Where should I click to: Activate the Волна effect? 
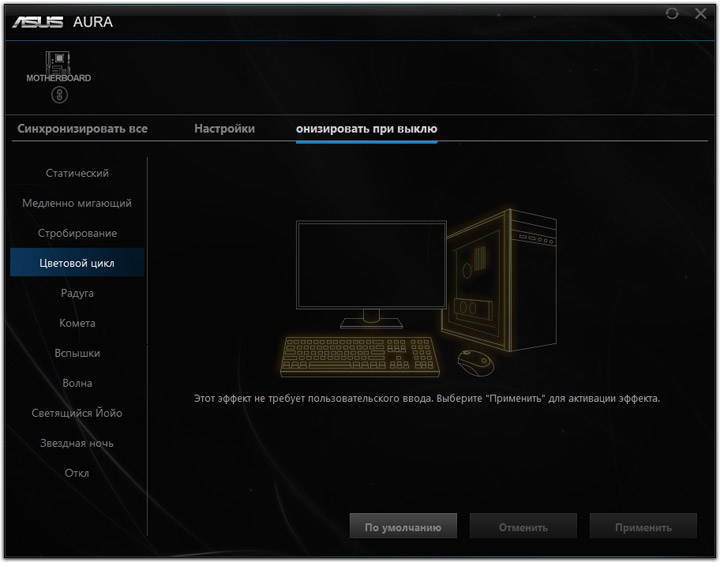(x=77, y=383)
